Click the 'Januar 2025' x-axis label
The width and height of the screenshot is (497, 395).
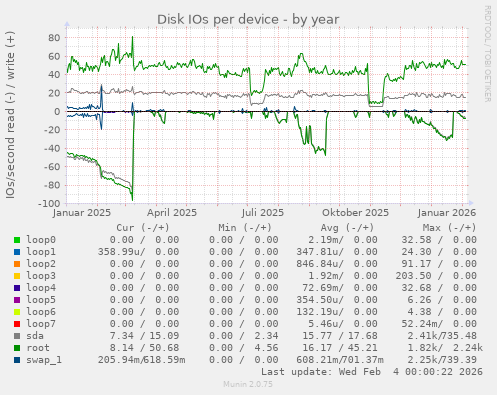click(82, 213)
